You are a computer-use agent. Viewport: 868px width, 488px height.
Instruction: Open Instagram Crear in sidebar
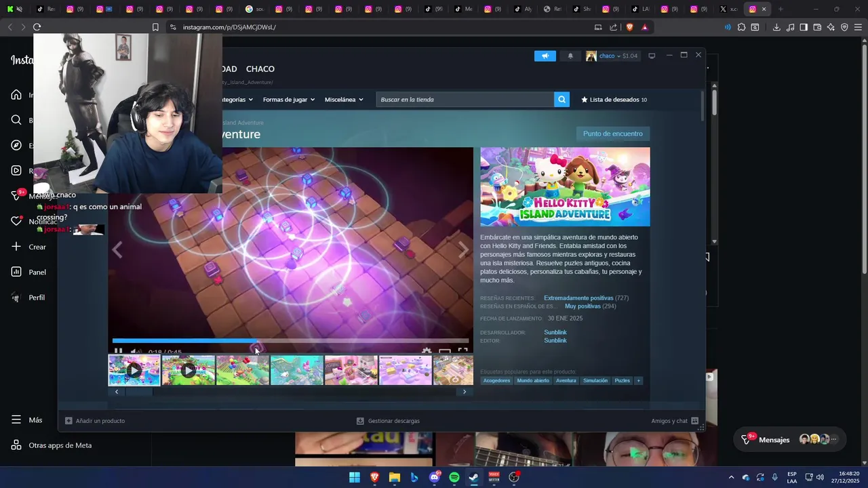coord(28,247)
